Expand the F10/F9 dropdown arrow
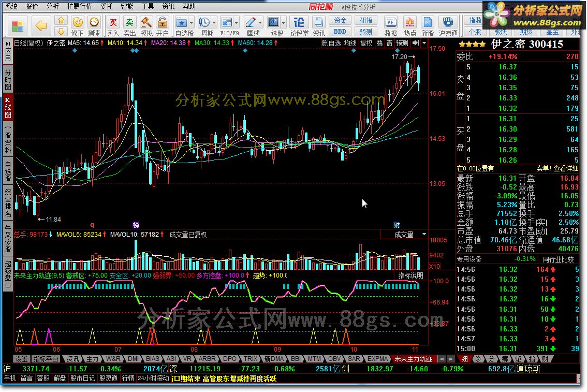587x392 pixels. click(237, 23)
